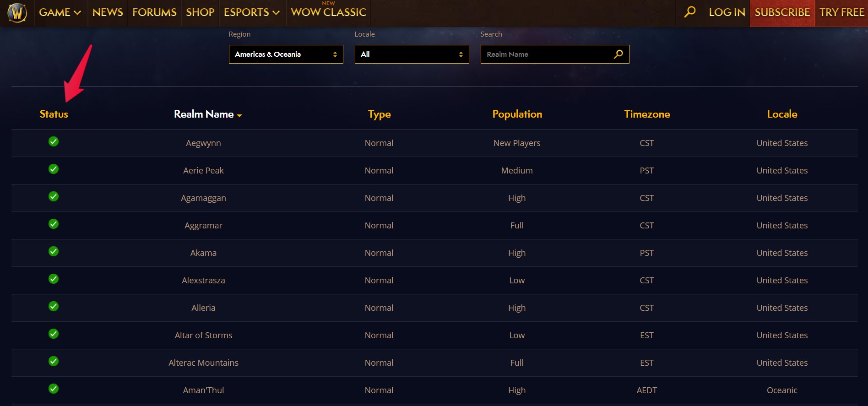Click the green status checkmark for Alleria

pyautogui.click(x=54, y=306)
